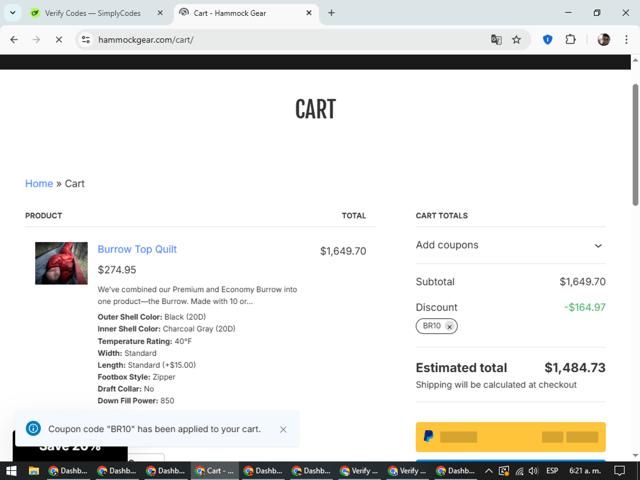Open the Windows notification center icon

click(620, 471)
